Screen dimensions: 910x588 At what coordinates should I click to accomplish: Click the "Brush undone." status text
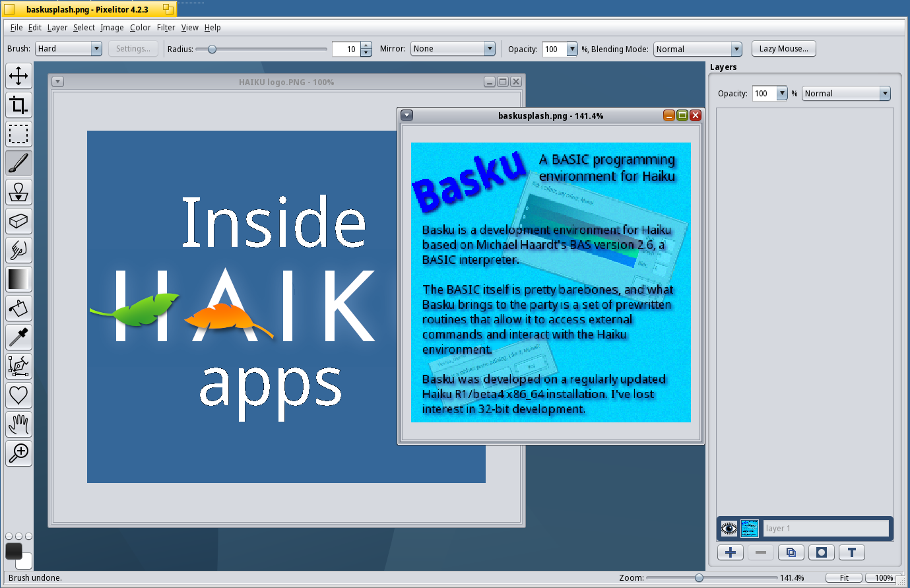pos(35,578)
